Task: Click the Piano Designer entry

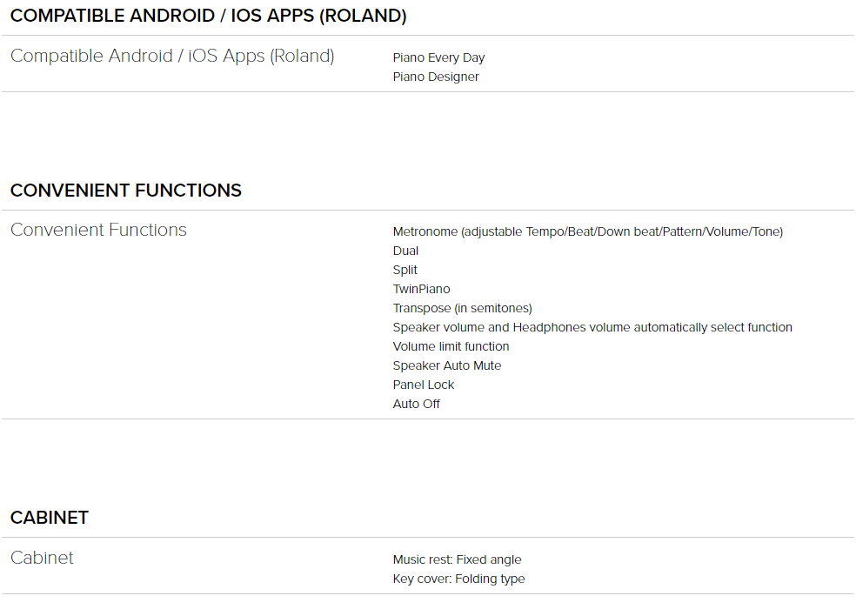Action: (x=436, y=77)
